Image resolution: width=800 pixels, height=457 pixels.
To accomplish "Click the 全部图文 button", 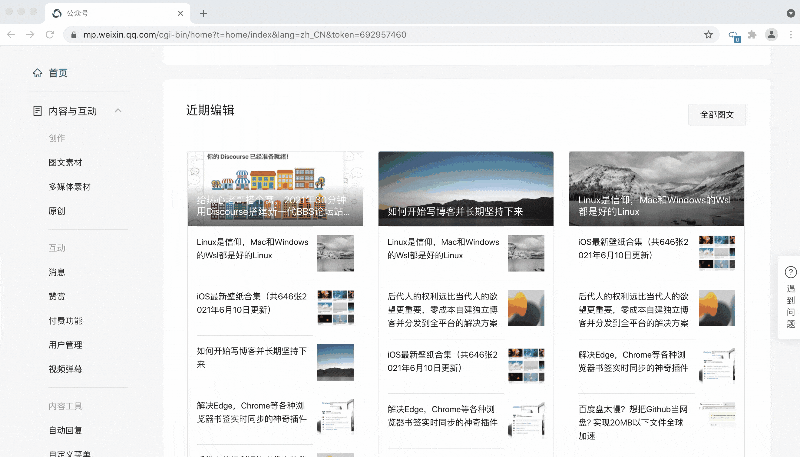I will click(717, 115).
